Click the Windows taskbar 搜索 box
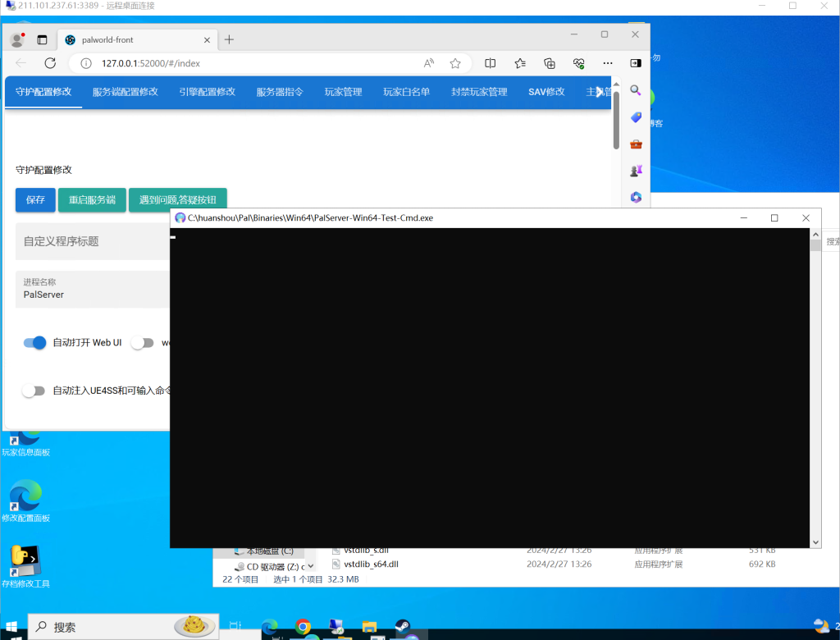This screenshot has height=640, width=840. click(123, 627)
